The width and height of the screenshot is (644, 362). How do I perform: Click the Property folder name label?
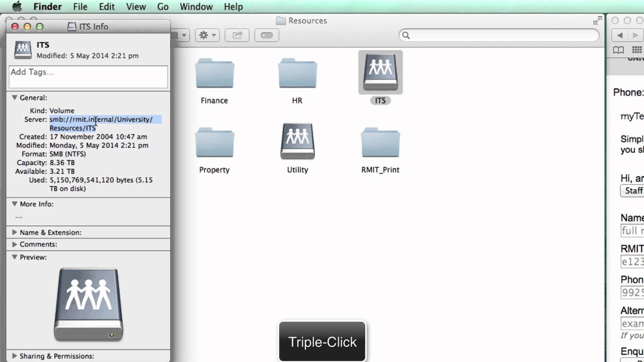[214, 170]
